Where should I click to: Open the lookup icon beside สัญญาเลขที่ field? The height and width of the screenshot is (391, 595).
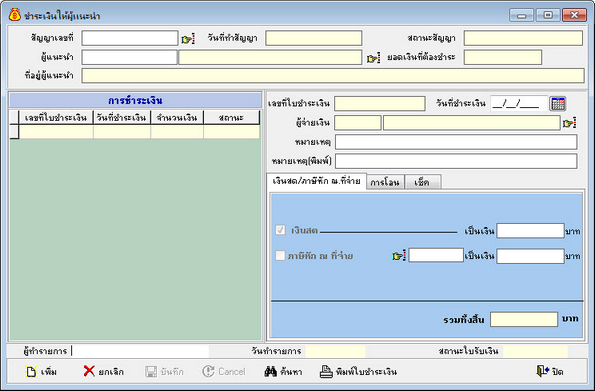pos(188,39)
